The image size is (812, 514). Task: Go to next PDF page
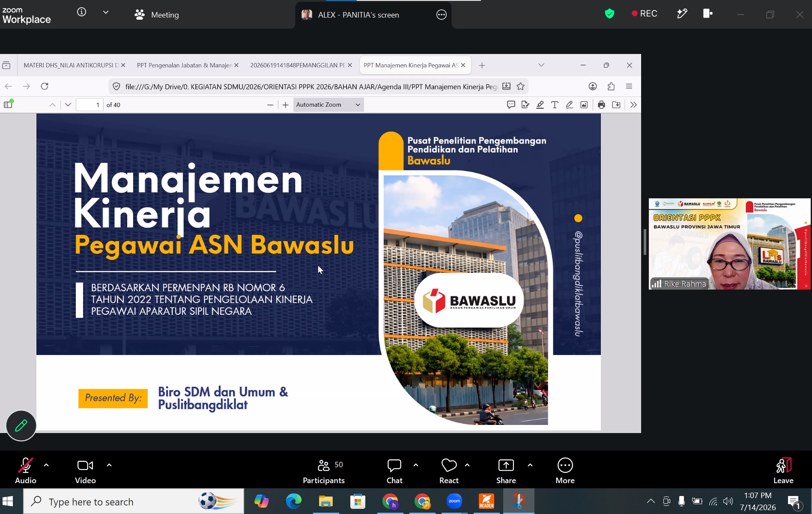pos(68,105)
